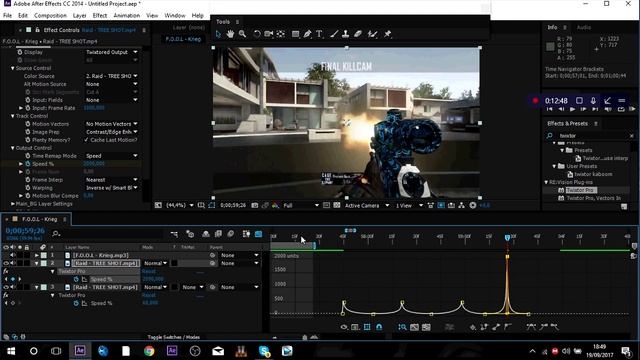The image size is (640, 360).
Task: Expand layer 1 F.O.O.L - Krieg.mp3 properties
Action: (x=37, y=255)
